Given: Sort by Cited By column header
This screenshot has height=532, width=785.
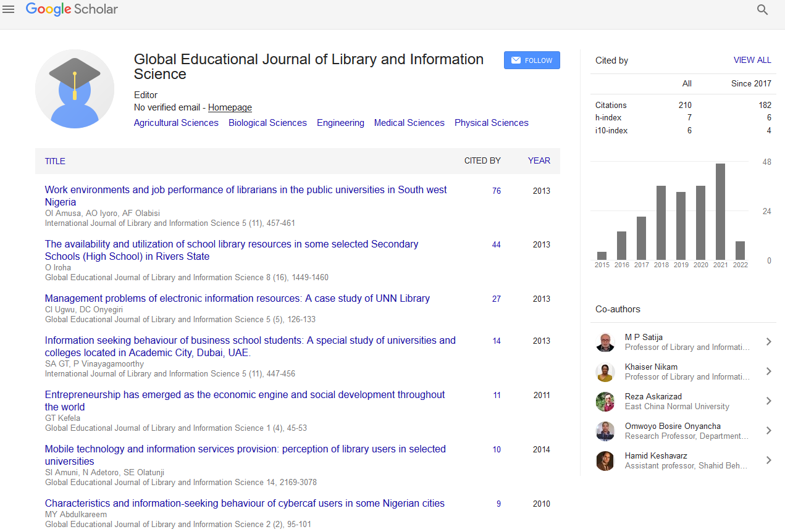Looking at the screenshot, I should click(482, 160).
